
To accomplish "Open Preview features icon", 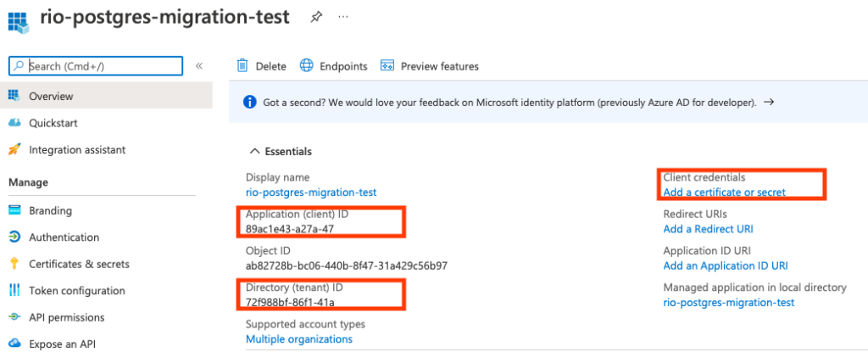I will [x=387, y=65].
